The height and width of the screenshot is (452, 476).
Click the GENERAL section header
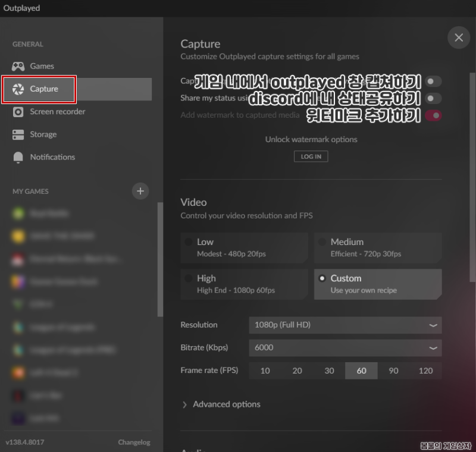tap(27, 44)
